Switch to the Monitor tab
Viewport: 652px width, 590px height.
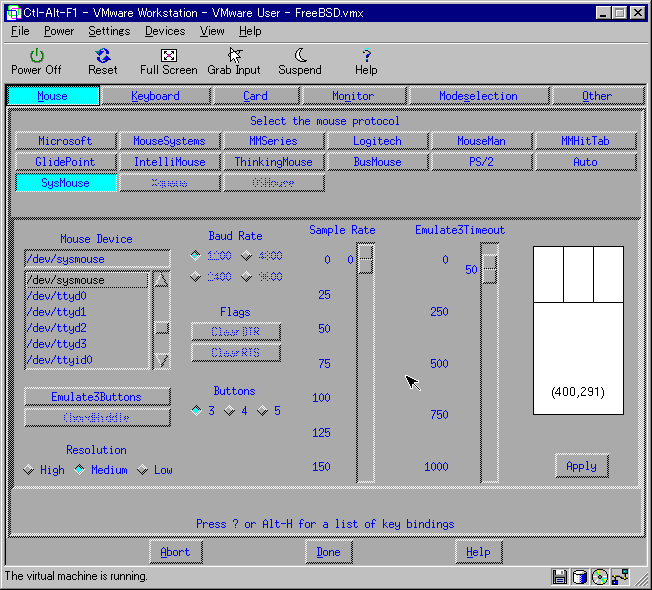(353, 96)
